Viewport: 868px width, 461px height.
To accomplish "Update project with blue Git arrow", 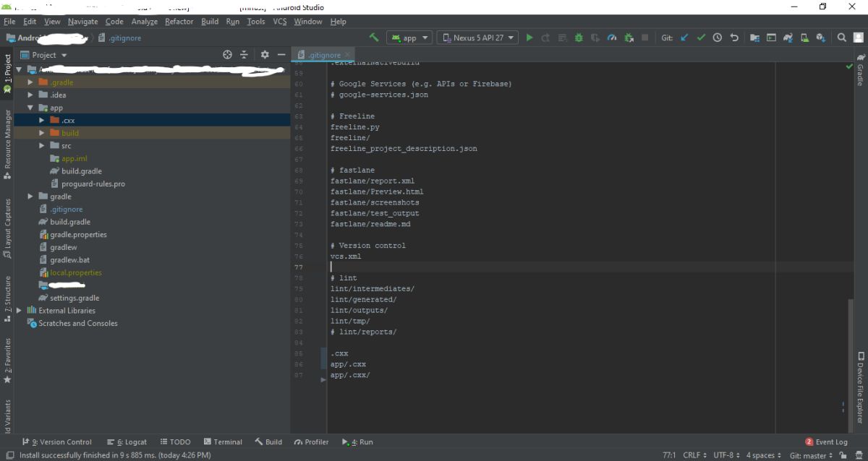I will click(x=684, y=38).
